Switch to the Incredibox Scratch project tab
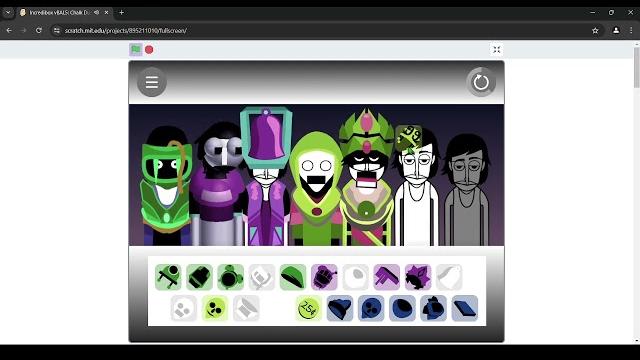The height and width of the screenshot is (360, 640). click(65, 13)
